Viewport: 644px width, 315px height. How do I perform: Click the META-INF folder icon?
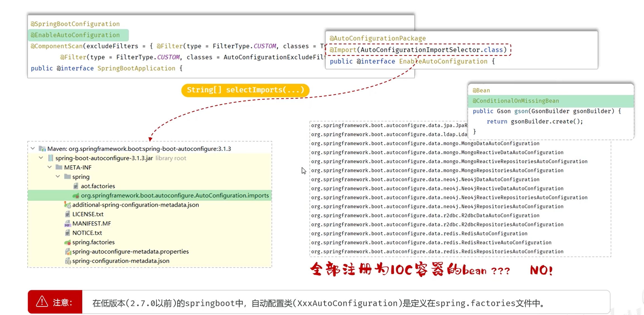[x=59, y=167]
